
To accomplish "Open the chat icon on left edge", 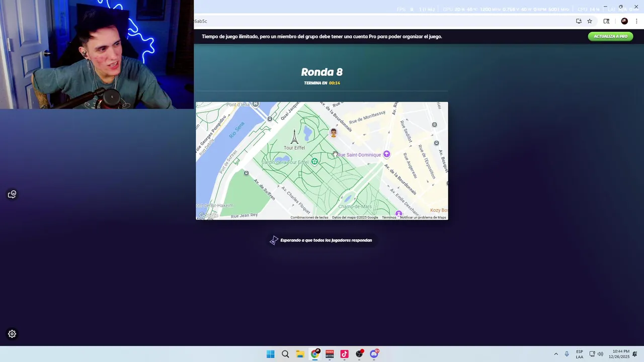I will tap(12, 194).
